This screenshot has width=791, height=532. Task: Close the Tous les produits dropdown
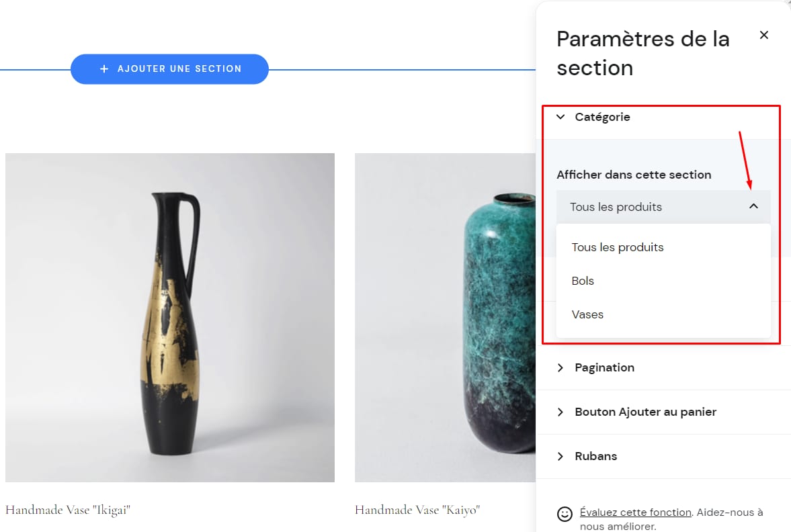(753, 206)
